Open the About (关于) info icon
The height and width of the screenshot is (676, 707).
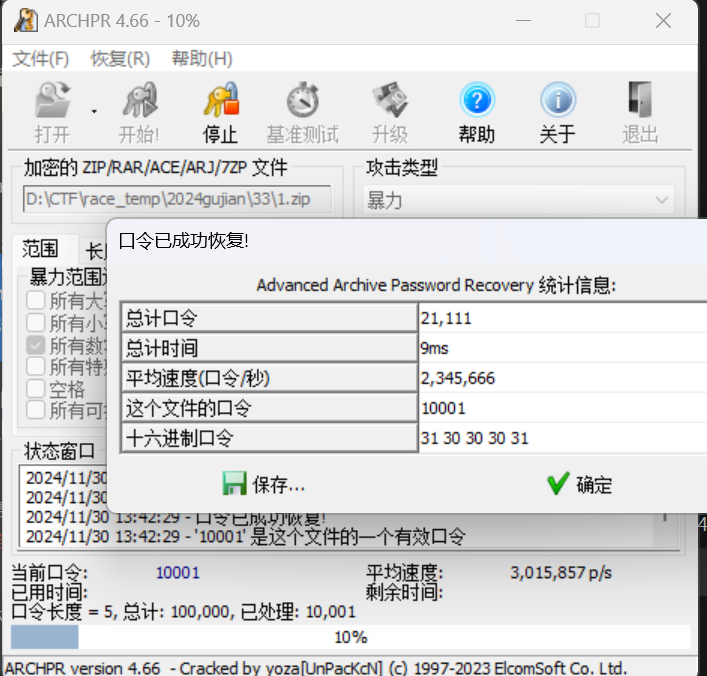tap(558, 100)
